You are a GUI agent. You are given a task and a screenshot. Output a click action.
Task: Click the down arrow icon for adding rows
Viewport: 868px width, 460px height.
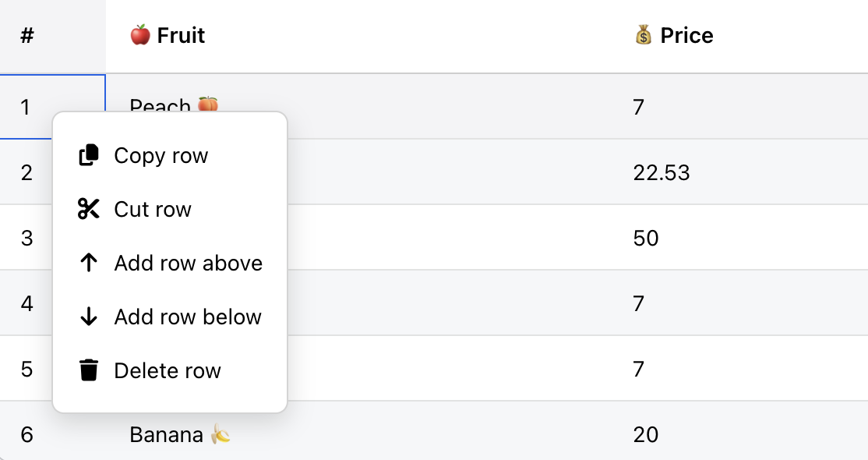click(x=87, y=317)
